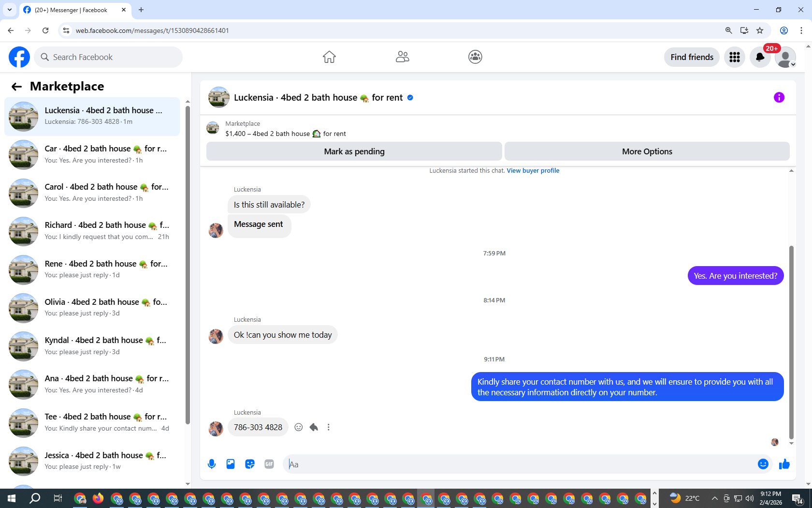Viewport: 812px width, 508px height.
Task: Open the Car conversation in the list
Action: tap(92, 155)
